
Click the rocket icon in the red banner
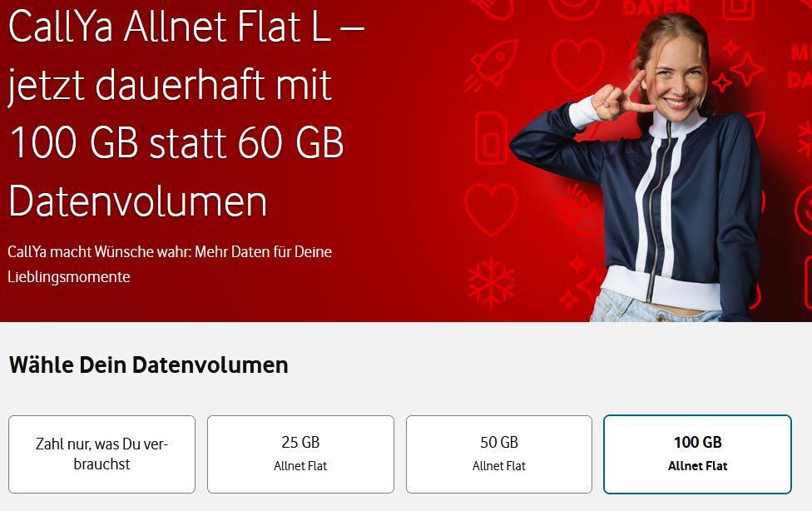pyautogui.click(x=492, y=65)
